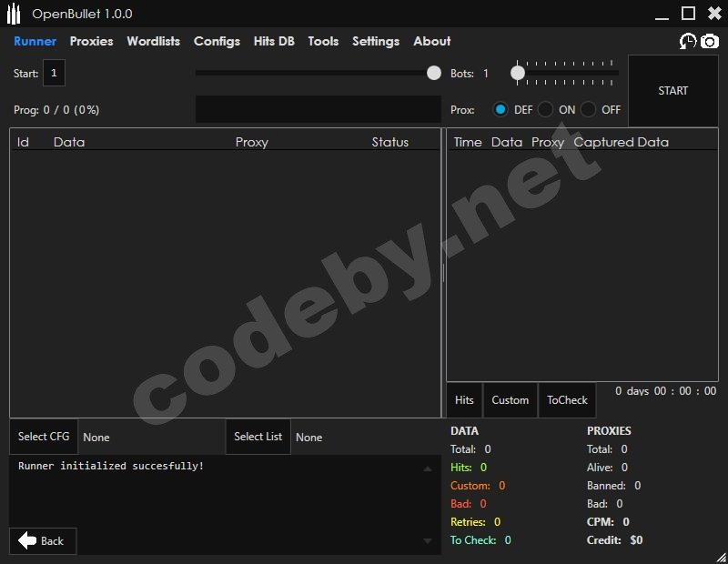Maximize the OpenBullet window
The width and height of the screenshot is (728, 564).
(688, 13)
